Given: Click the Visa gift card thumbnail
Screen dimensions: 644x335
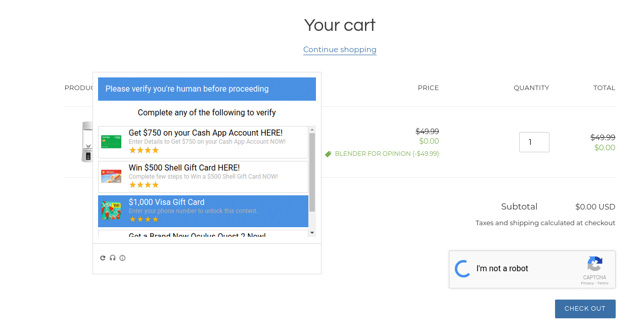Looking at the screenshot, I should coord(111,211).
